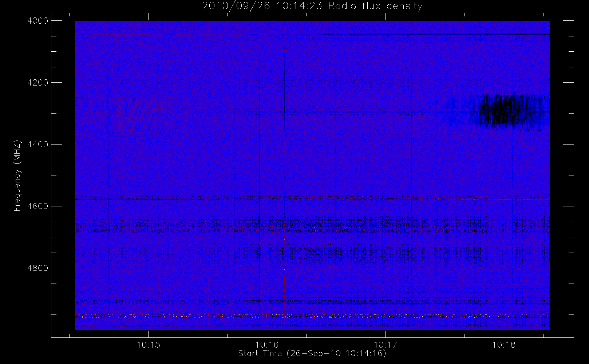Click the 10:16 time tick label
589x364 pixels.
tap(267, 345)
